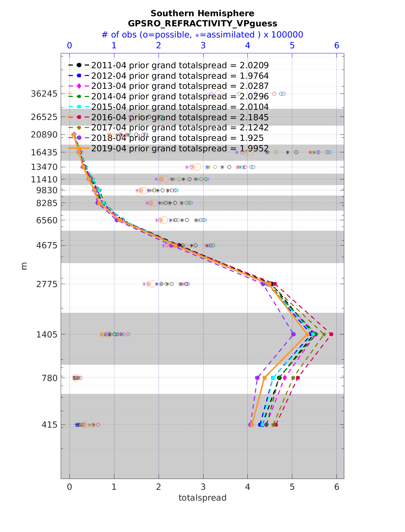Viewport: 405px width, 532px height.
Task: Select the purple 2018-04 data point at 1405 m
Action: click(x=293, y=334)
